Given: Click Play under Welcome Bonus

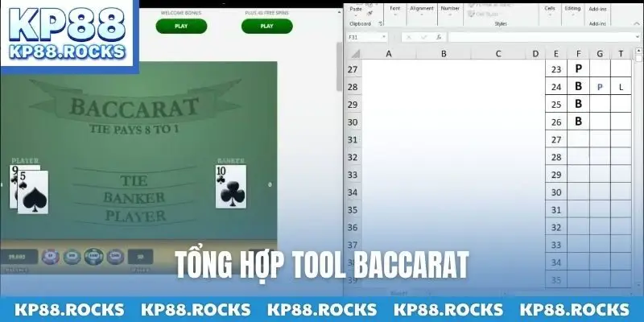Looking at the screenshot, I should click(181, 26).
